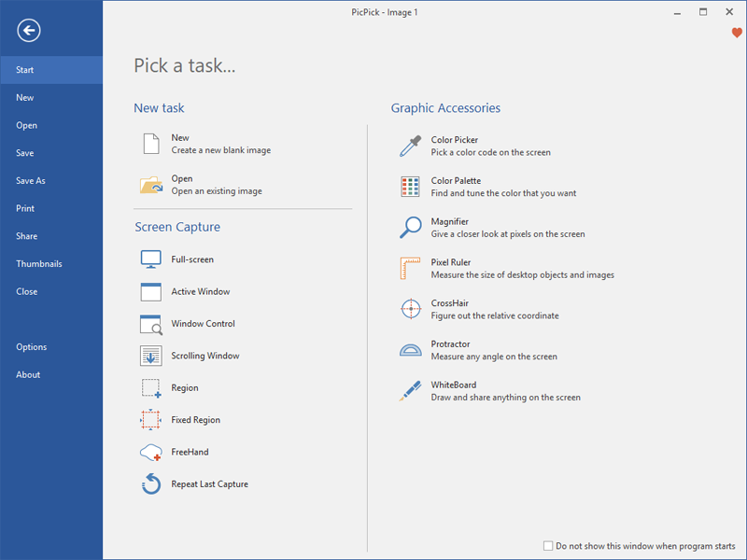Open the Pixel Ruler icon
The image size is (747, 560).
tap(411, 269)
